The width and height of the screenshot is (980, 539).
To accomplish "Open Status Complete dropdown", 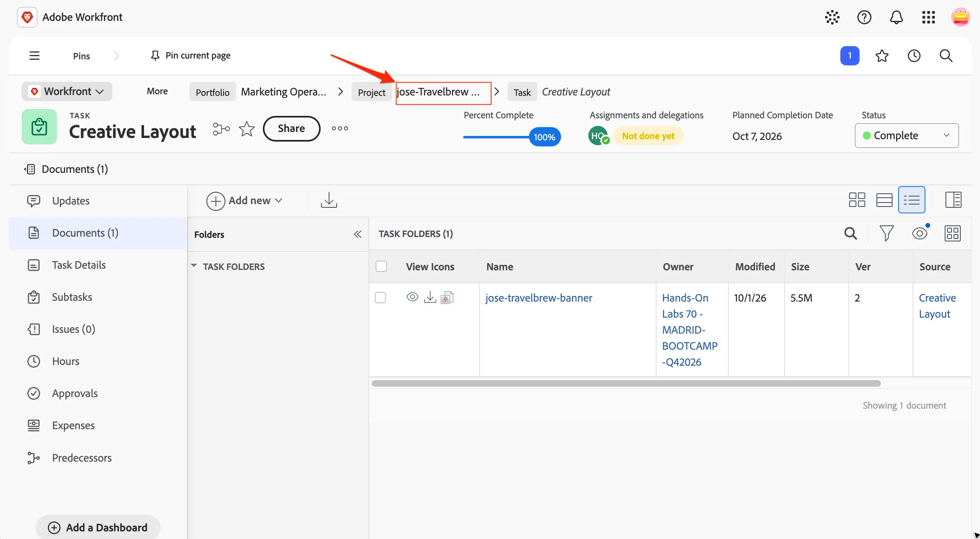I will click(x=907, y=136).
